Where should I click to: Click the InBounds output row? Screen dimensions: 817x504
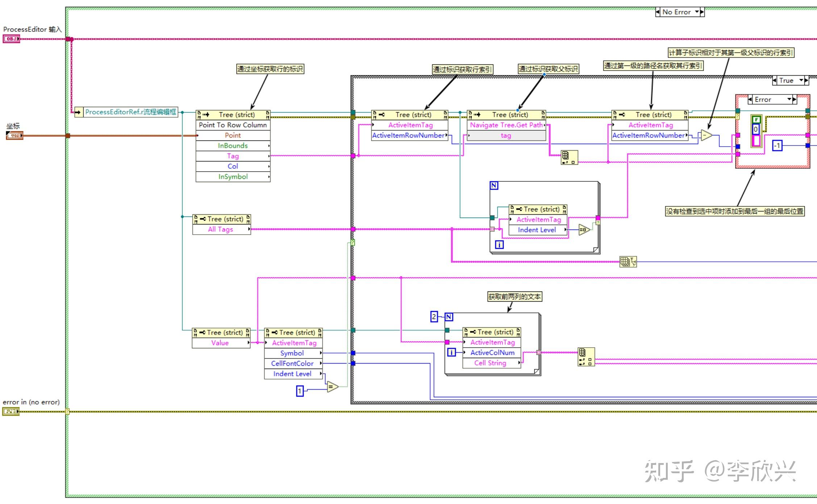coord(233,146)
